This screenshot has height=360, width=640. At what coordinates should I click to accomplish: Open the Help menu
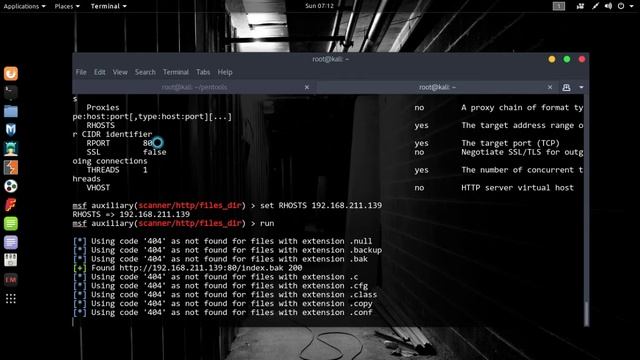point(225,72)
